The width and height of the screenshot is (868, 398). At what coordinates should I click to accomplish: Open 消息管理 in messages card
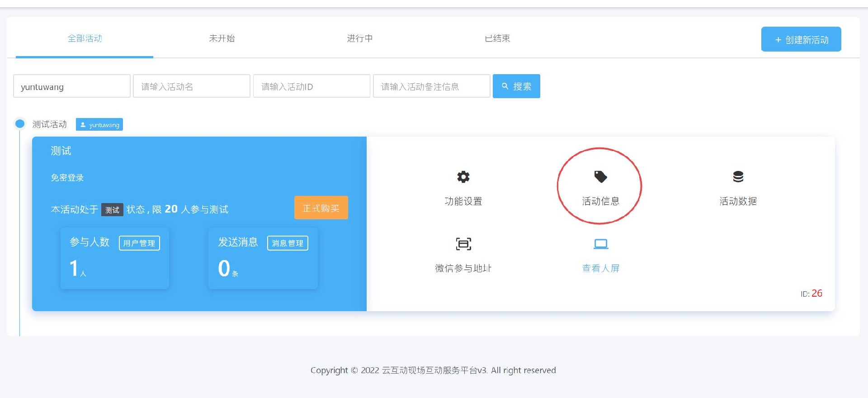click(x=288, y=243)
